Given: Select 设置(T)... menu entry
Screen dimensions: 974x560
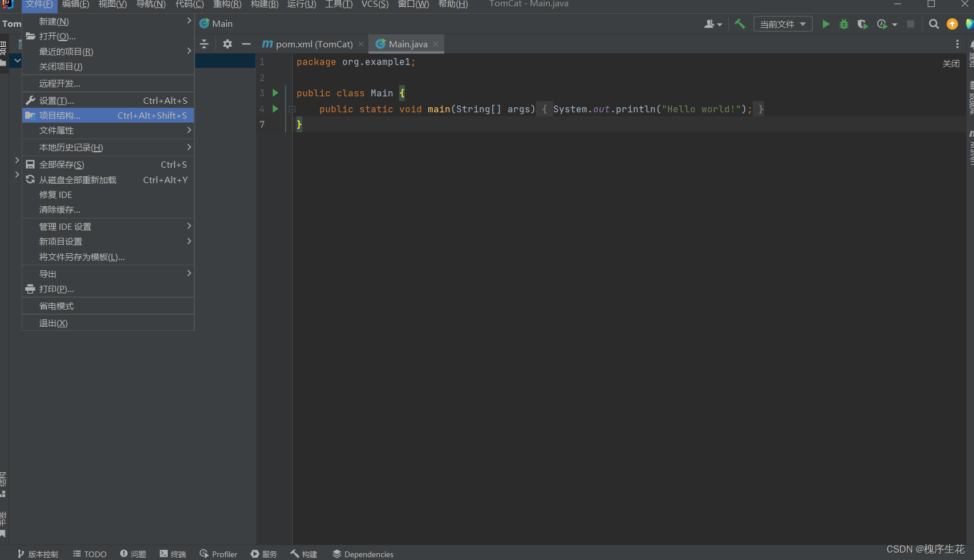Looking at the screenshot, I should [x=108, y=100].
